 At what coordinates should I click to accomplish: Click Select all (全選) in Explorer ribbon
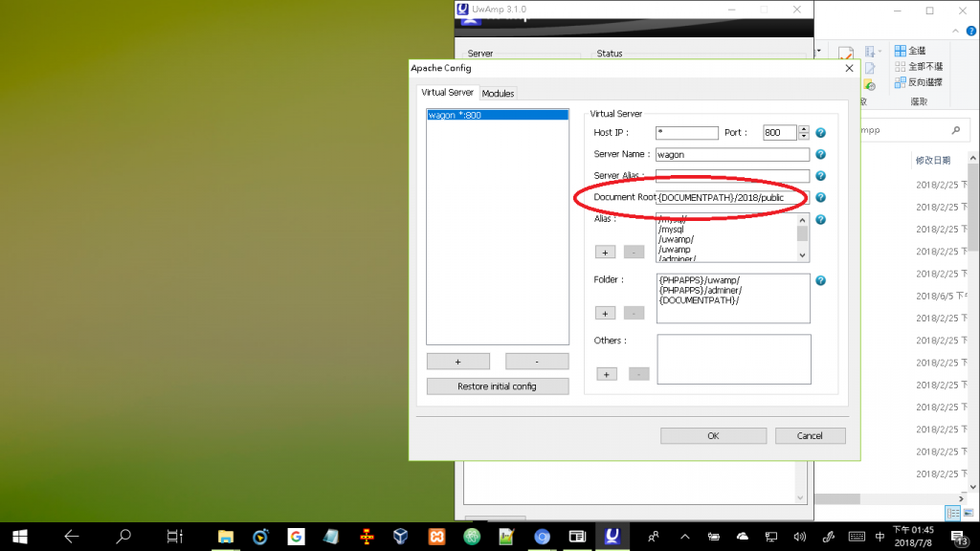click(x=910, y=51)
